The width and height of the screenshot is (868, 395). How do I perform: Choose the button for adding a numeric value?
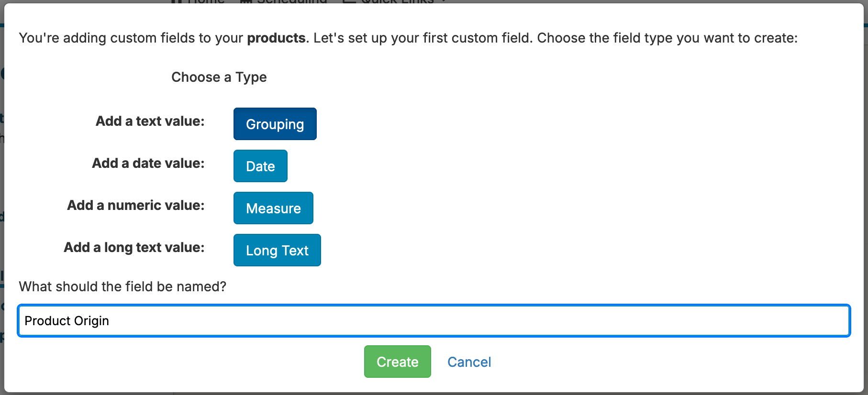273,208
